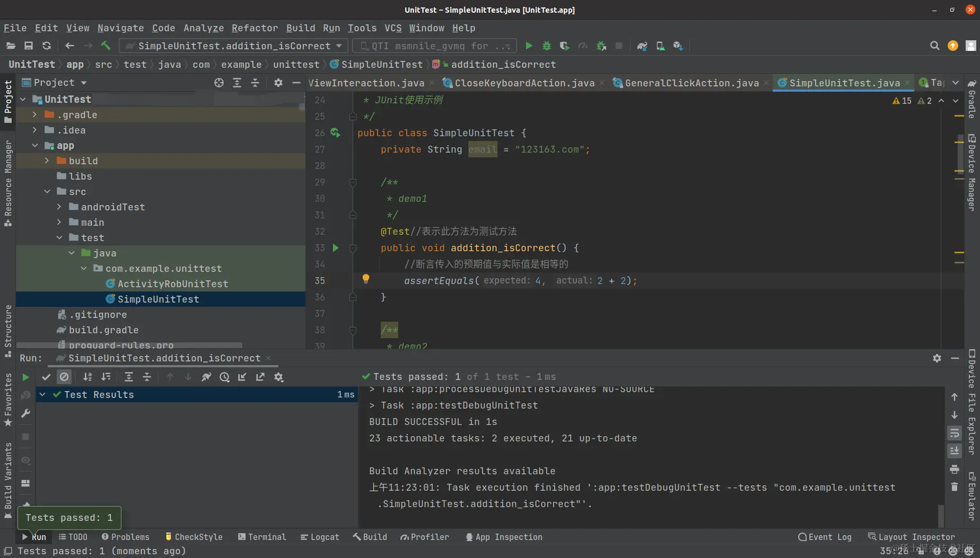The height and width of the screenshot is (558, 980).
Task: Open the Terminal tool window
Action: (x=262, y=537)
